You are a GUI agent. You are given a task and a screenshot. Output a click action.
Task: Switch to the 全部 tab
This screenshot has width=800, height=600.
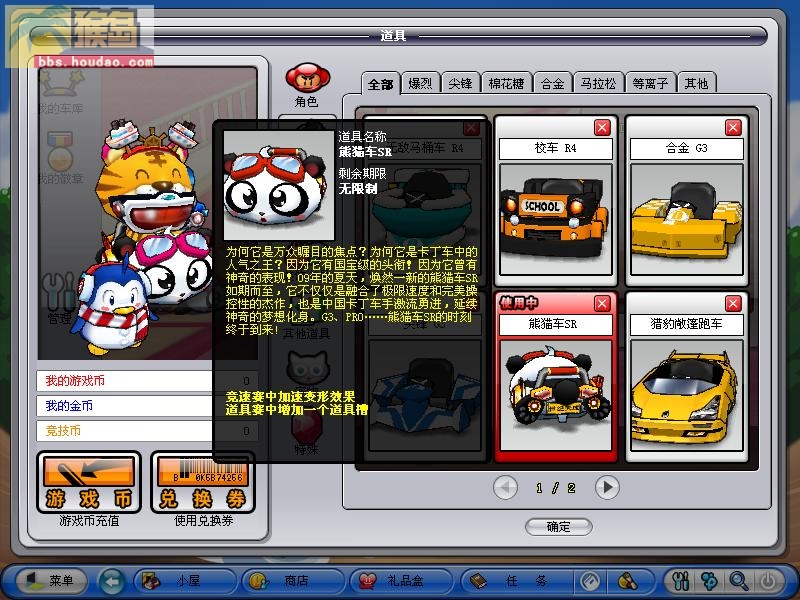[x=381, y=84]
